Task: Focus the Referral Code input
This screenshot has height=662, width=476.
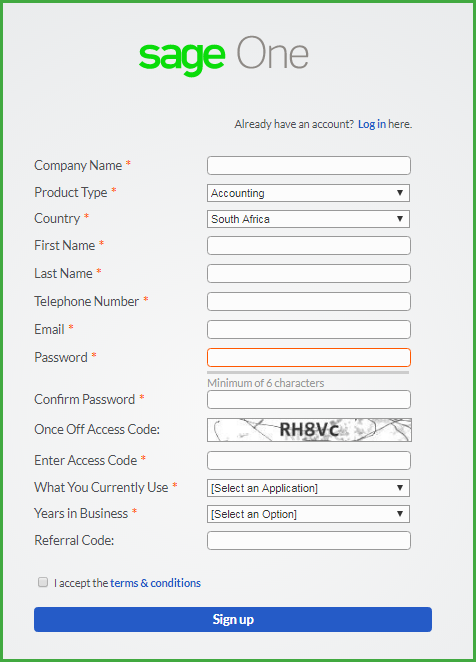Action: (x=309, y=540)
